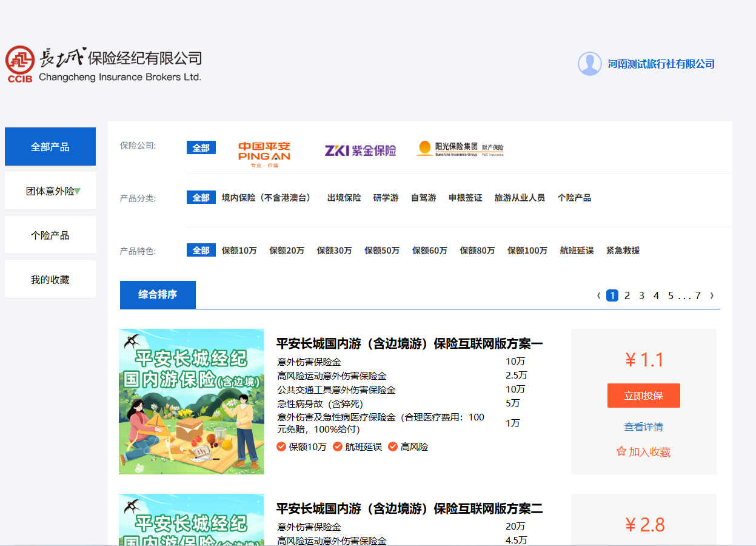This screenshot has width=756, height=546.
Task: Filter by 阳光保险集团 logo
Action: [x=460, y=149]
